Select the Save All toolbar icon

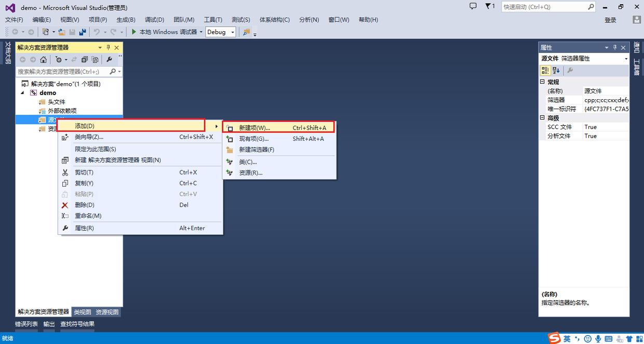[83, 32]
